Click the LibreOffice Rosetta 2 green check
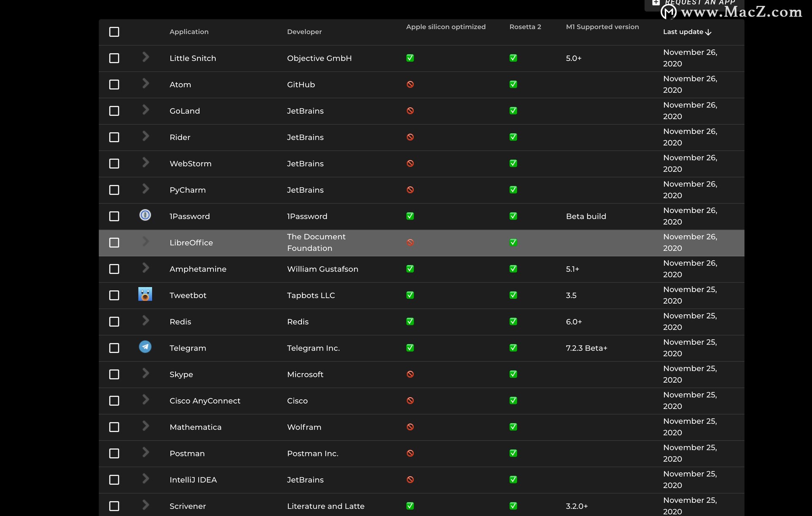The width and height of the screenshot is (812, 516). pos(513,243)
